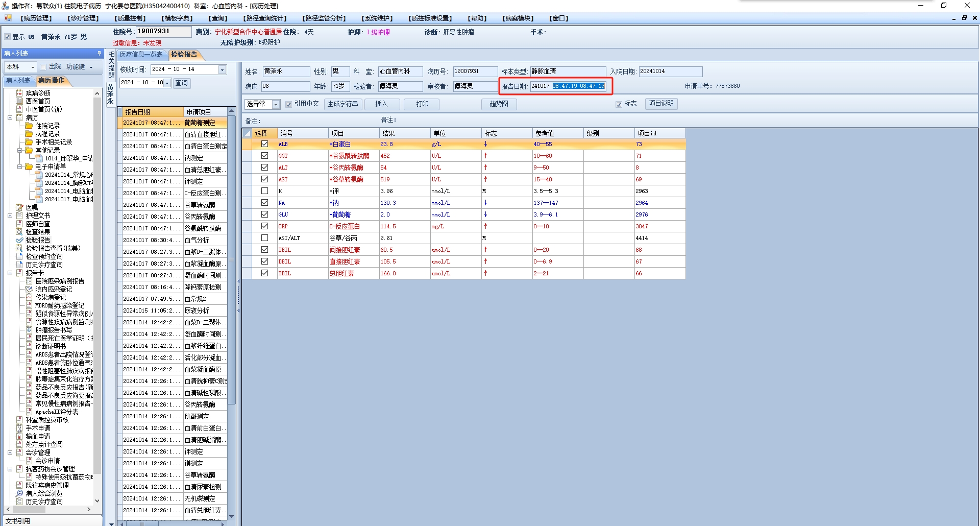Viewport: 980px width, 526px height.
Task: Click the 检查结果 magnifier icon
Action: tap(19, 232)
